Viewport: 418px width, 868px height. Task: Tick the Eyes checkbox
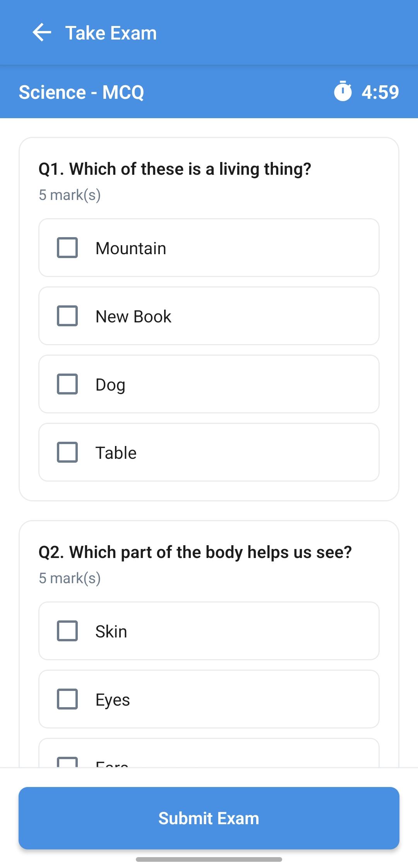point(67,699)
